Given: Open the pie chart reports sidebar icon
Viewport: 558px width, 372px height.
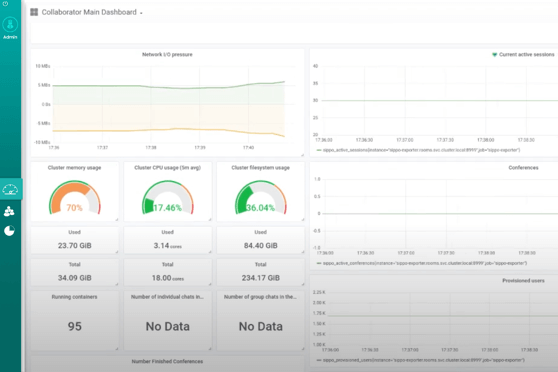Looking at the screenshot, I should tap(9, 231).
